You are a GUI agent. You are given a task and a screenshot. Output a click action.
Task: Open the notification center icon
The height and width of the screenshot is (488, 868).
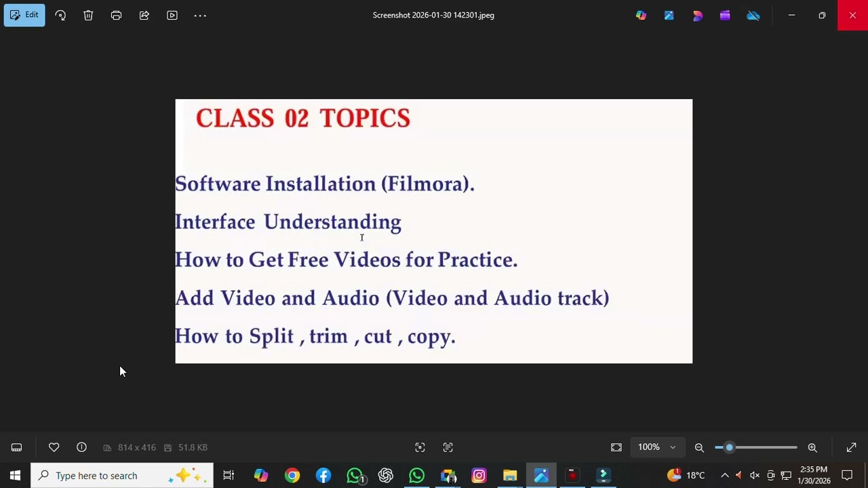pos(847,475)
